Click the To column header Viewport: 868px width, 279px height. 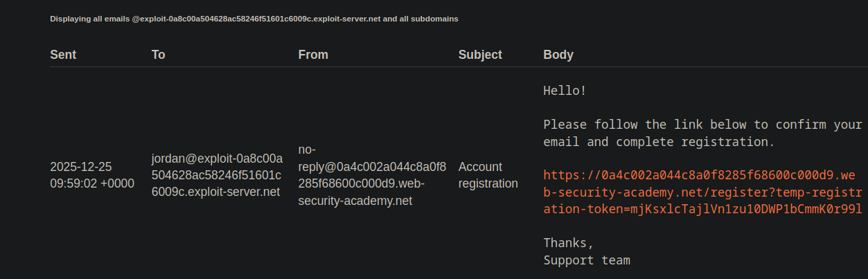(159, 55)
